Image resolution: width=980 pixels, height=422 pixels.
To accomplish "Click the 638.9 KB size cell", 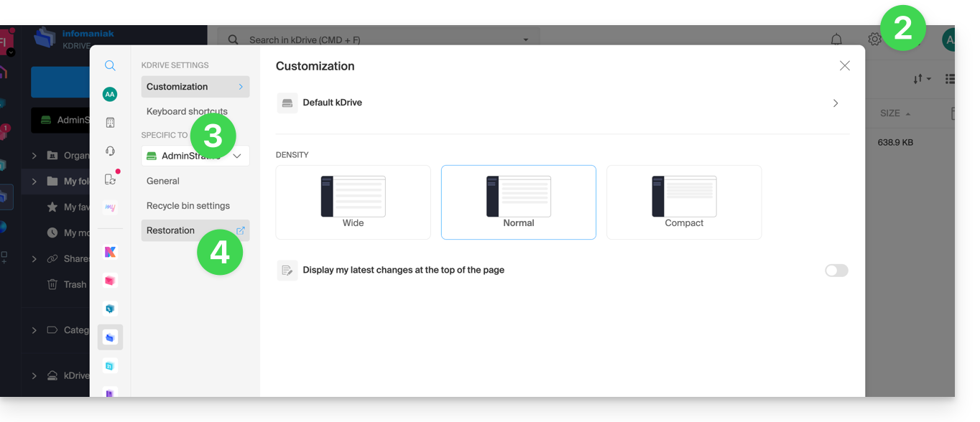I will (895, 142).
